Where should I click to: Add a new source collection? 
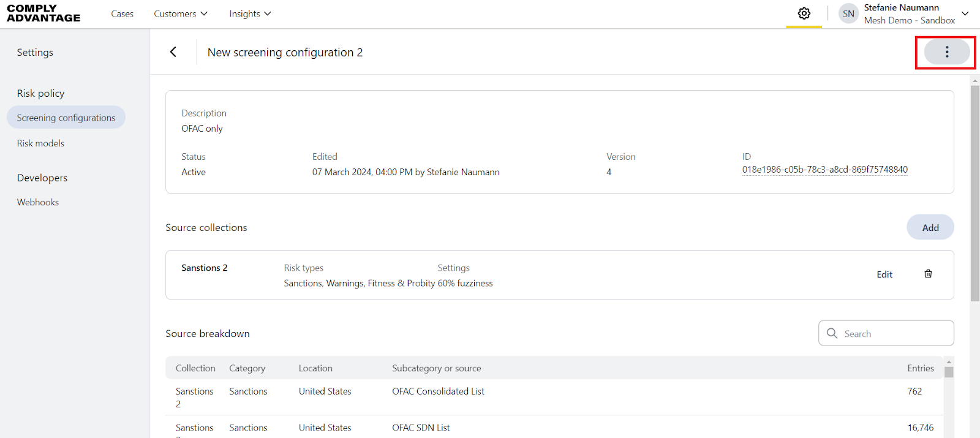click(930, 227)
